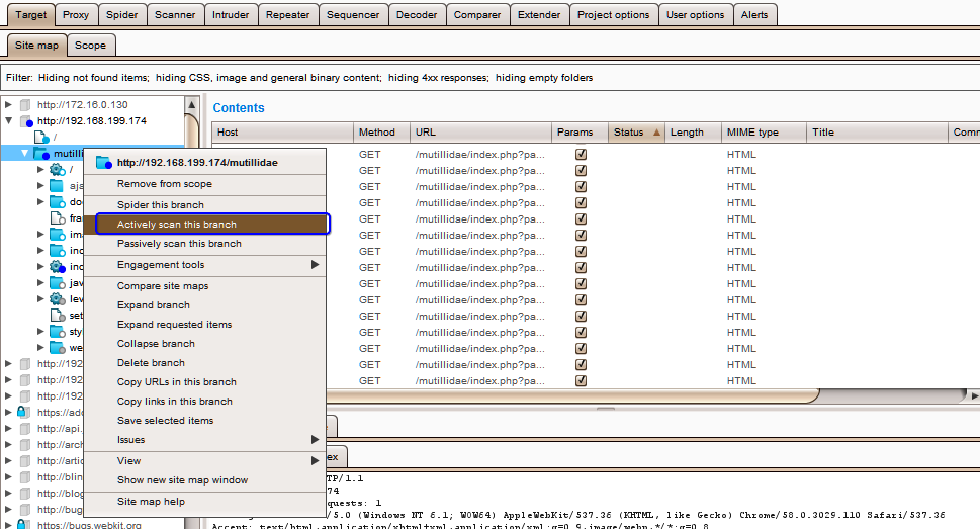The width and height of the screenshot is (980, 529).
Task: Click the host icon beside http://api.
Action: click(25, 429)
